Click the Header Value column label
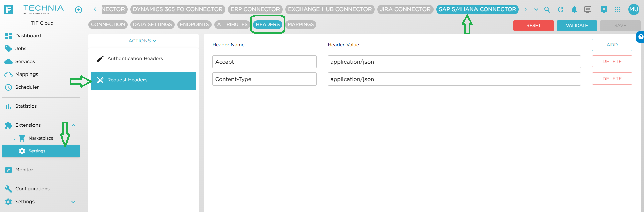 pos(343,45)
